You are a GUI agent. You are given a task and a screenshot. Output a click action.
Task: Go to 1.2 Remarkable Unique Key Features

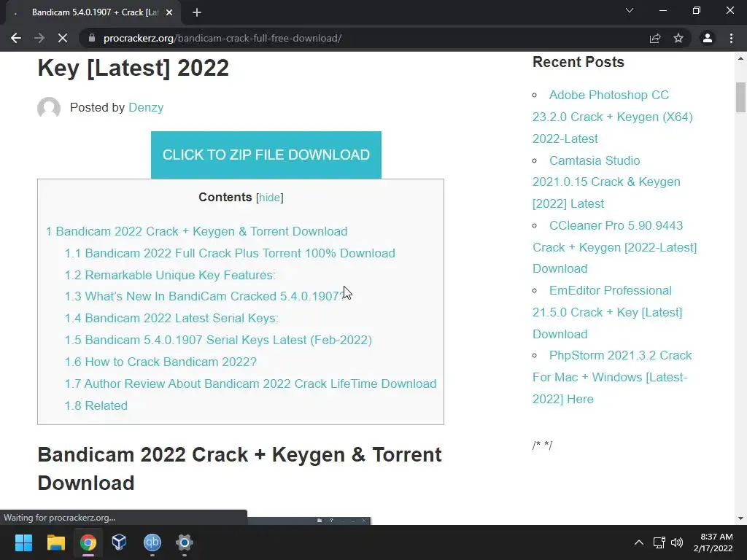[x=170, y=275]
